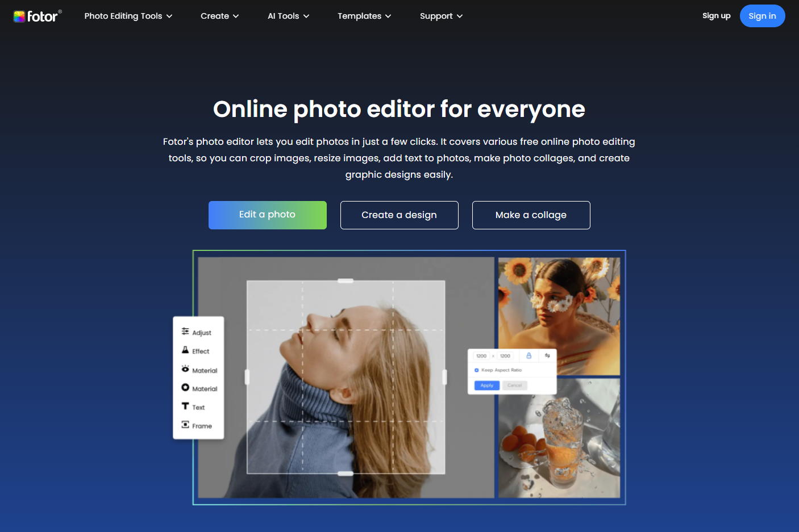Click the Fotor logo
The height and width of the screenshot is (532, 799).
coord(37,16)
